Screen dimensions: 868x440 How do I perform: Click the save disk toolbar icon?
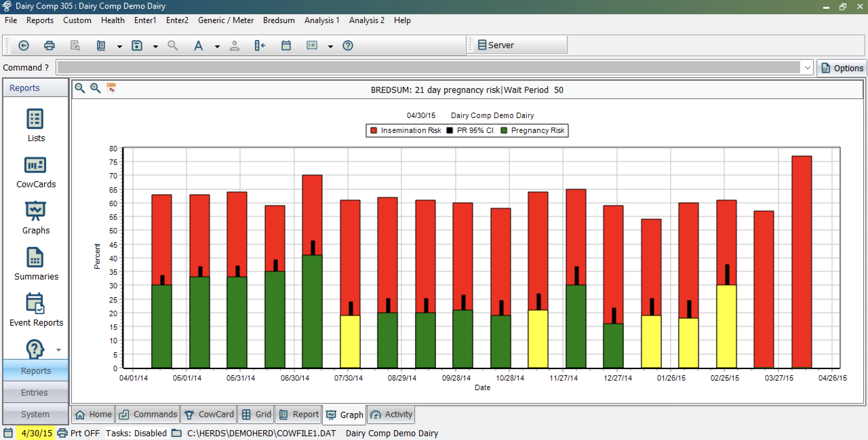pos(137,45)
